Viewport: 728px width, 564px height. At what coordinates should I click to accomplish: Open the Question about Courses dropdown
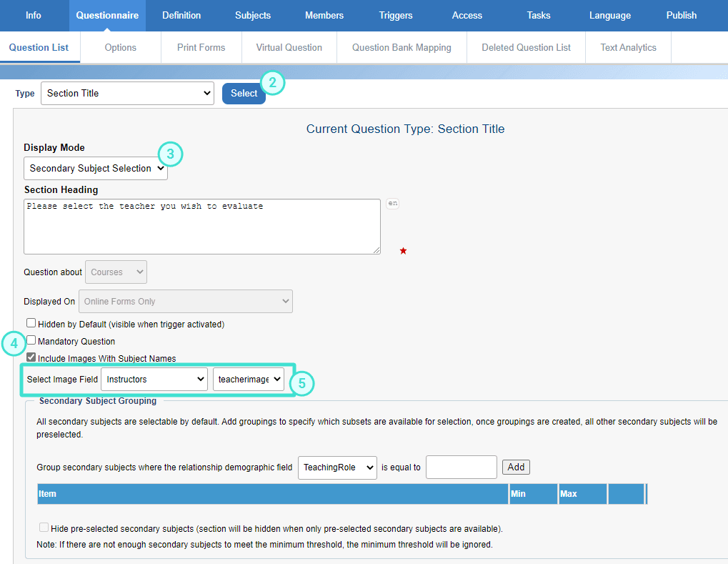(x=116, y=272)
